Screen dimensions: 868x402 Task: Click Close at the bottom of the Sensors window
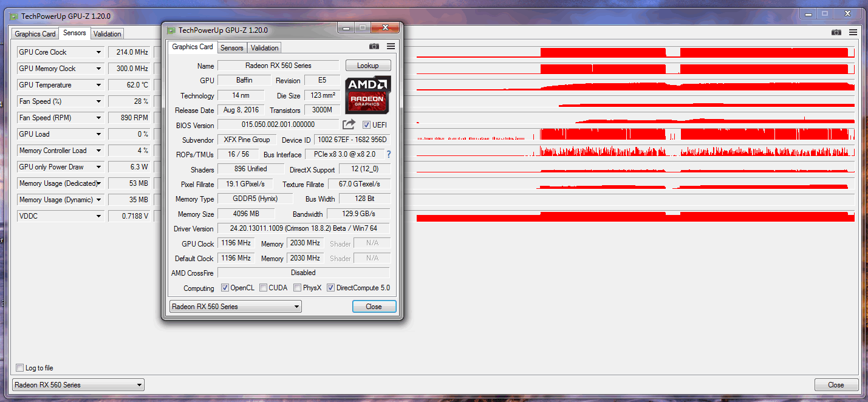836,385
